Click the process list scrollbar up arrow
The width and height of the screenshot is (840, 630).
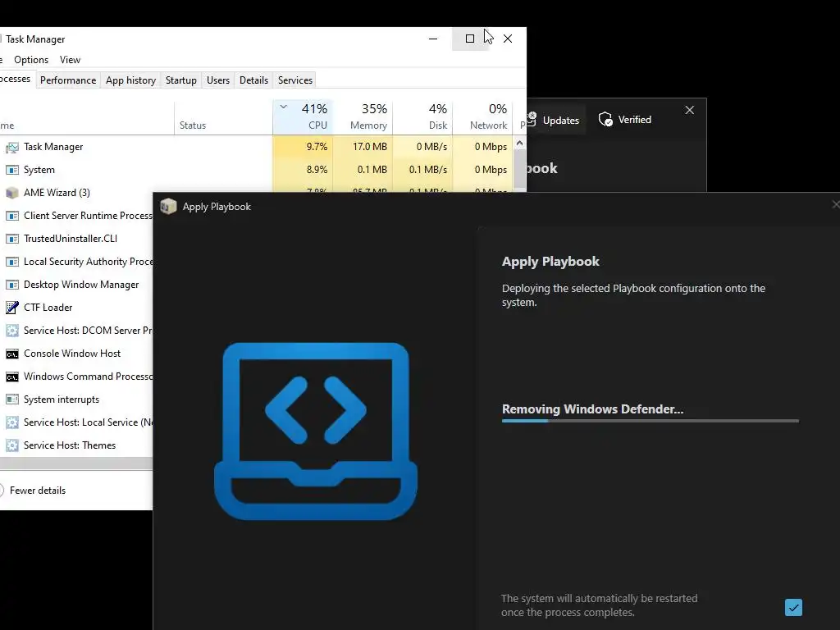pos(519,143)
